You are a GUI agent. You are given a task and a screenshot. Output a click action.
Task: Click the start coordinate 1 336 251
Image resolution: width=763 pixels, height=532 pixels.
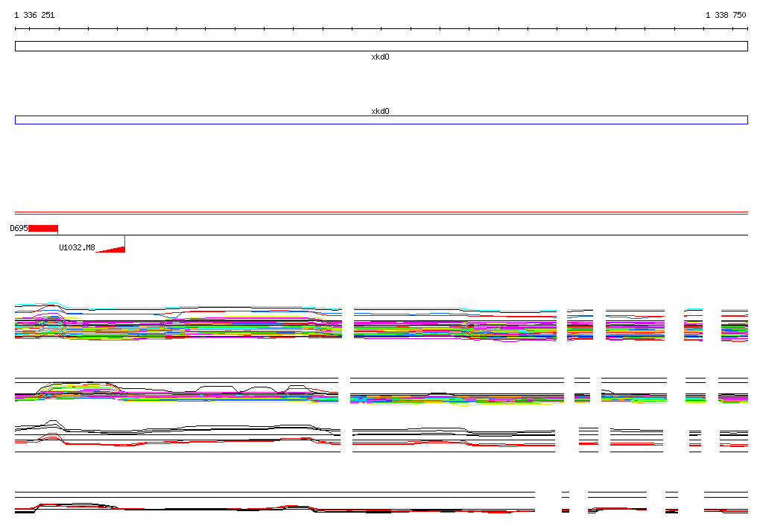(x=34, y=15)
